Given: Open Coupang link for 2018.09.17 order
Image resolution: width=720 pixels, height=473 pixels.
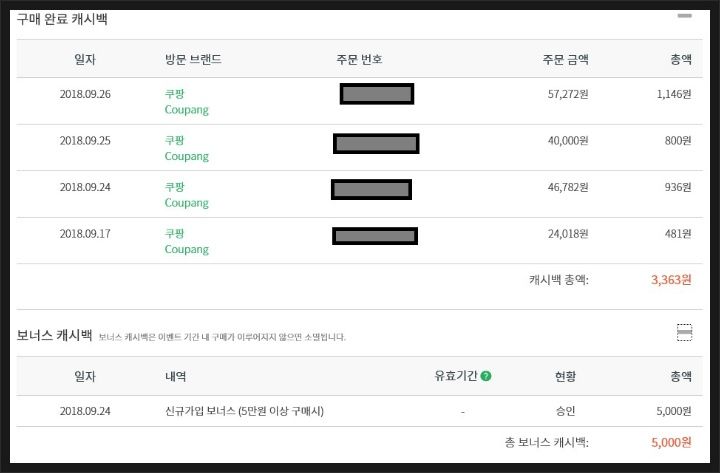Looking at the screenshot, I should [x=186, y=249].
